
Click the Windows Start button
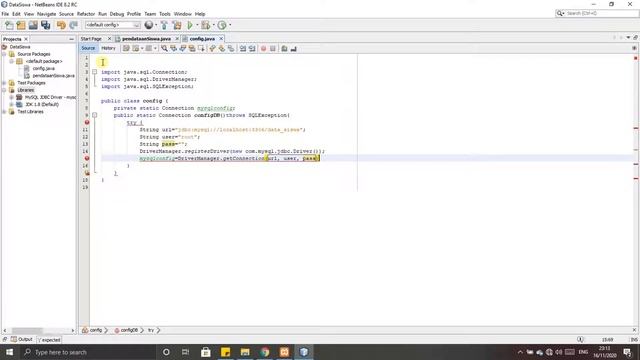[9, 352]
